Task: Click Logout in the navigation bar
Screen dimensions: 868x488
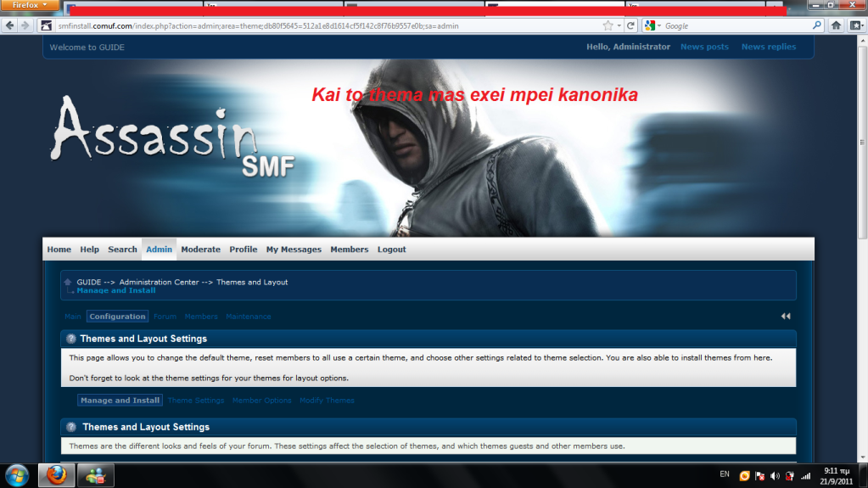Action: 391,250
